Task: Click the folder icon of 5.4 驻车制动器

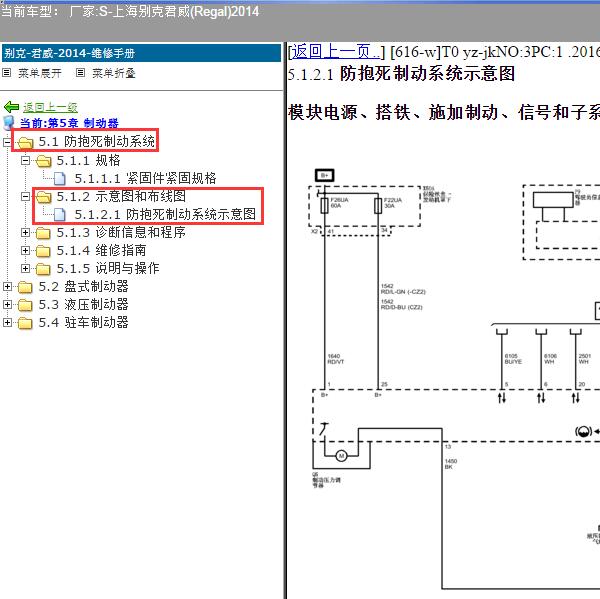Action: tap(25, 323)
